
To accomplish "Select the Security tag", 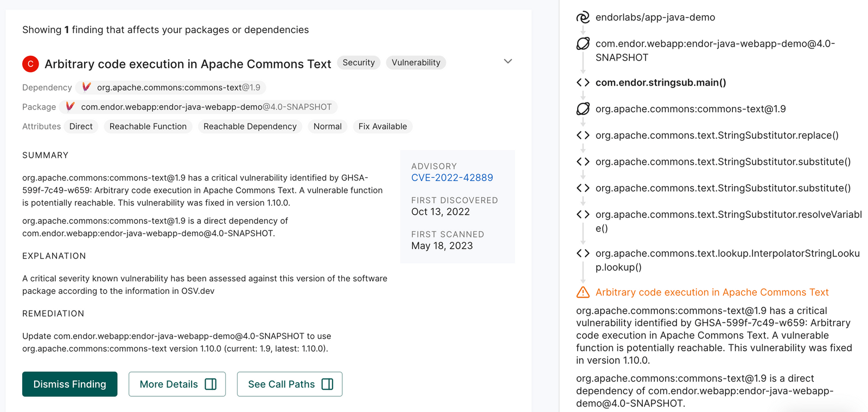I will click(x=359, y=63).
